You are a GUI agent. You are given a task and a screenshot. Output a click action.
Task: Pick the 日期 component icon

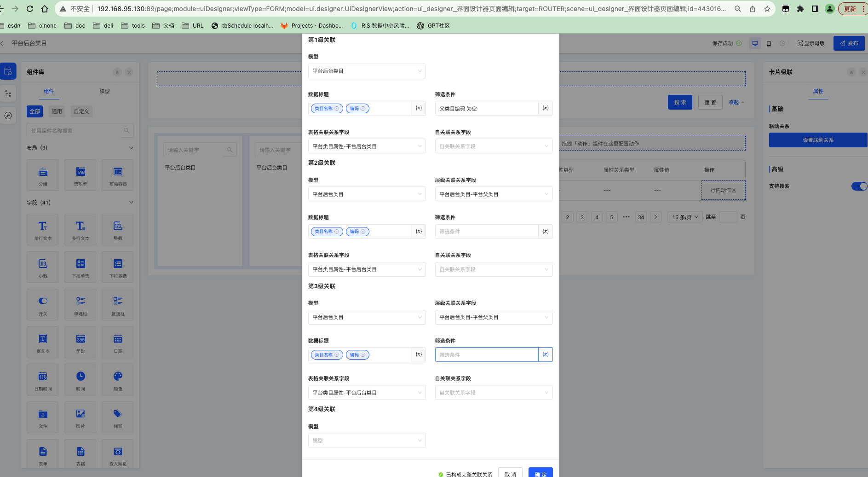point(118,342)
